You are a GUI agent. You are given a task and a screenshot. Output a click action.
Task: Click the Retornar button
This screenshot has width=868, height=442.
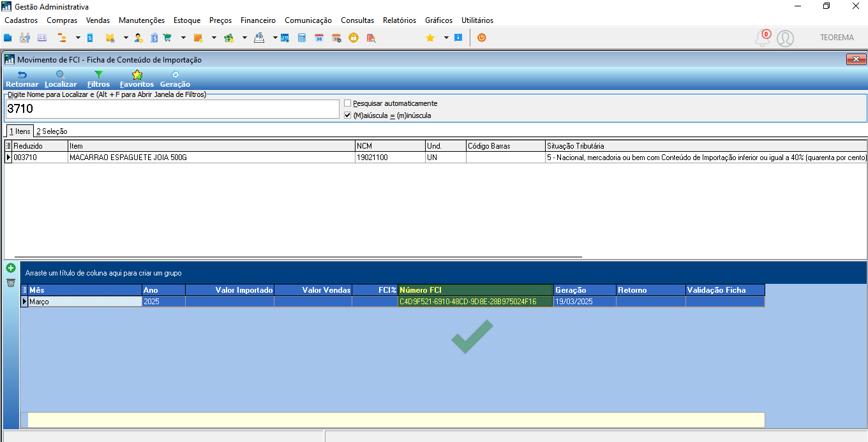coord(22,79)
